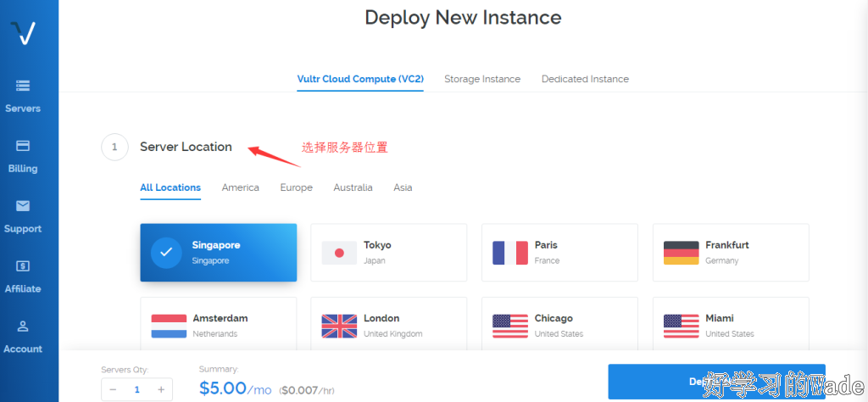The image size is (868, 402).
Task: Filter locations by Asia
Action: 403,187
